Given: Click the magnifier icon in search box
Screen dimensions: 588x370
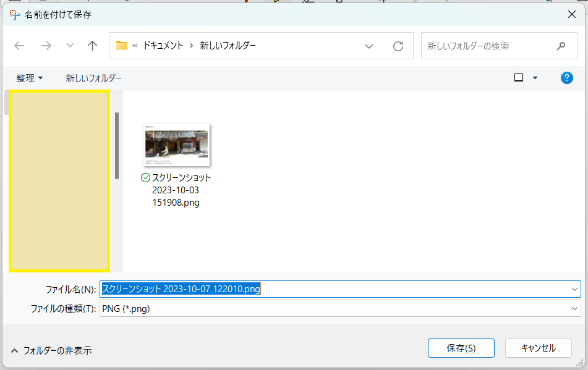Looking at the screenshot, I should tap(561, 46).
